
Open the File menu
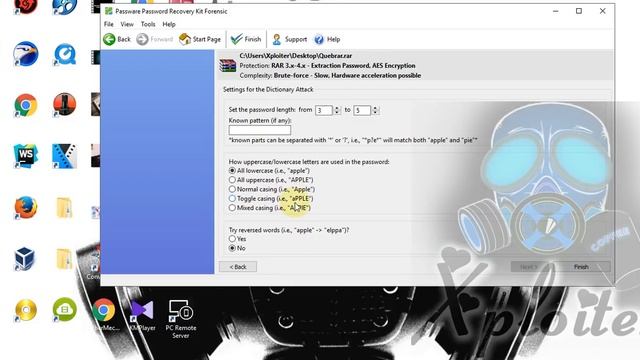click(x=109, y=24)
